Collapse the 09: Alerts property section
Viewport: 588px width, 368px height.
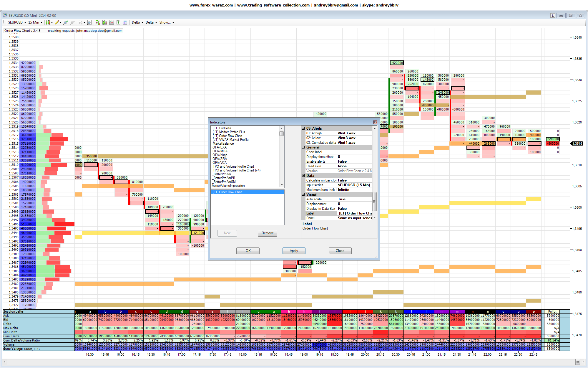(x=303, y=128)
